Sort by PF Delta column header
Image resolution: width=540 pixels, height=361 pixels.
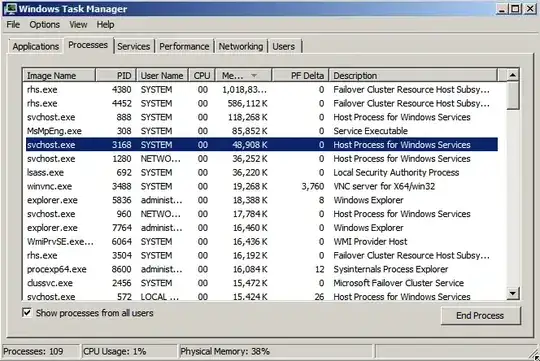(300, 75)
